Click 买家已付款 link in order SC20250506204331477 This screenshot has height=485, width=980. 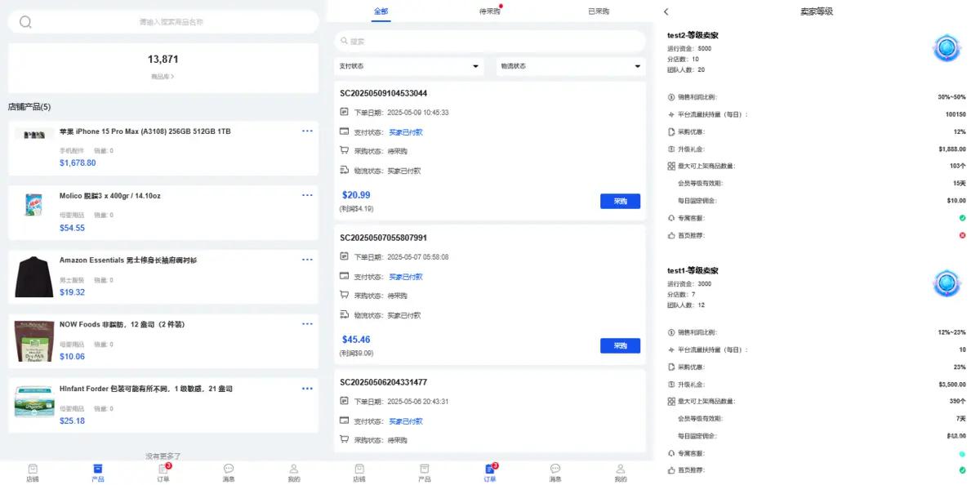[406, 421]
